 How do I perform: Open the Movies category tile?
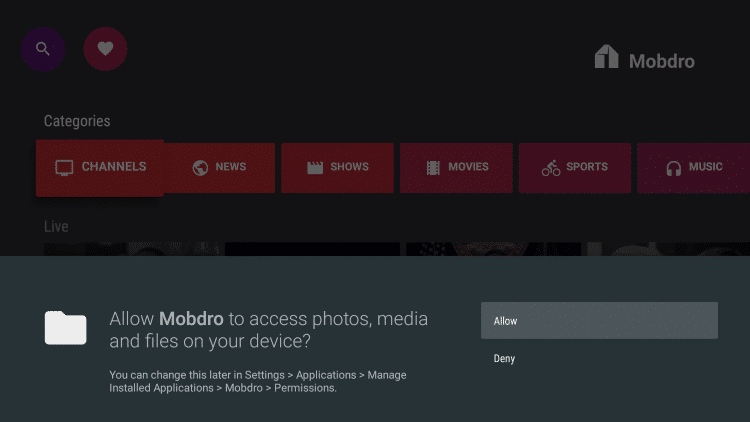tap(456, 168)
